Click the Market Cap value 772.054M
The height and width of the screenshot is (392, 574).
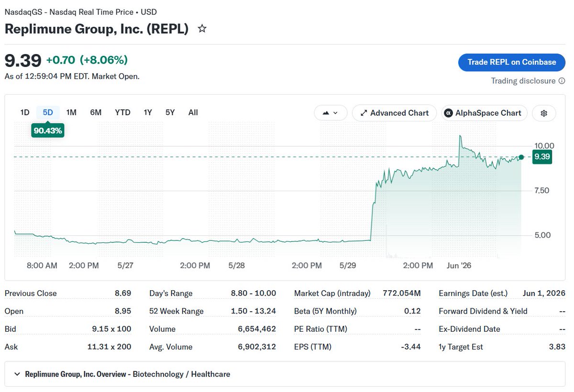tap(402, 293)
